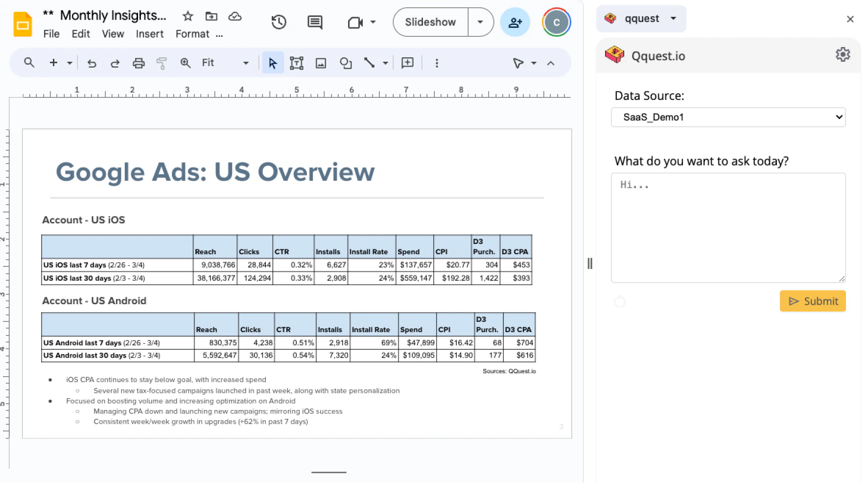Star the Monthly Insights presentation
This screenshot has height=483, width=868.
click(188, 16)
